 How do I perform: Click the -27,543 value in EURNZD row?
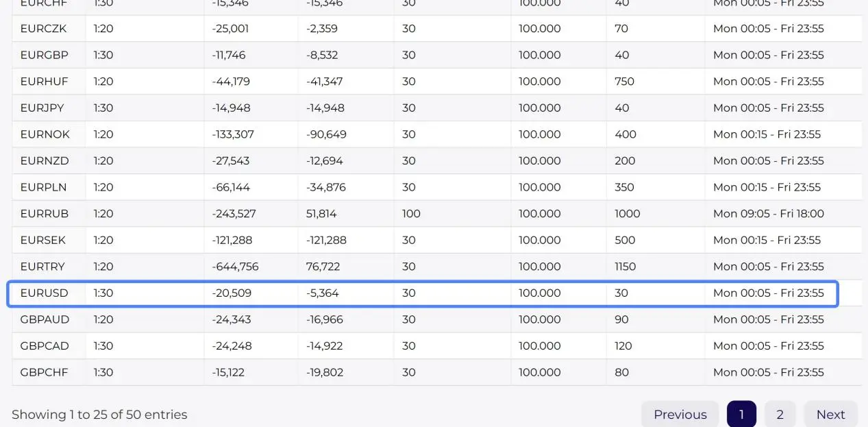click(230, 160)
